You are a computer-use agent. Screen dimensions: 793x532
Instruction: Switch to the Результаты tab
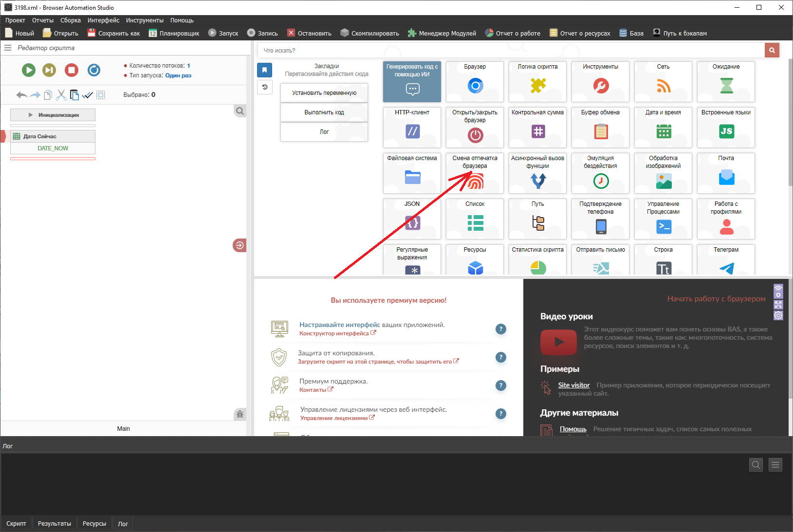click(55, 524)
